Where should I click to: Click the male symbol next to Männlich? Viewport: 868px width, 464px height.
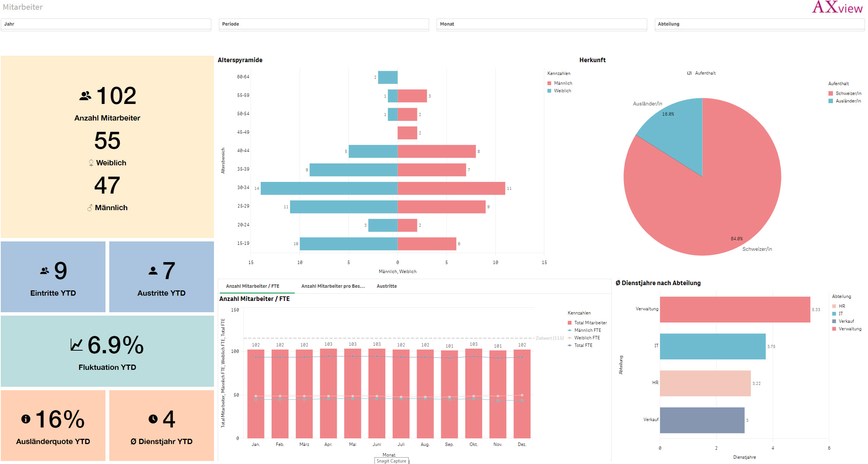tap(90, 208)
